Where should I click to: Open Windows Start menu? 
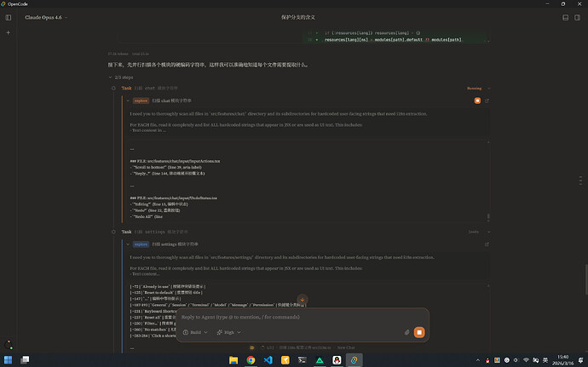[x=8, y=360]
